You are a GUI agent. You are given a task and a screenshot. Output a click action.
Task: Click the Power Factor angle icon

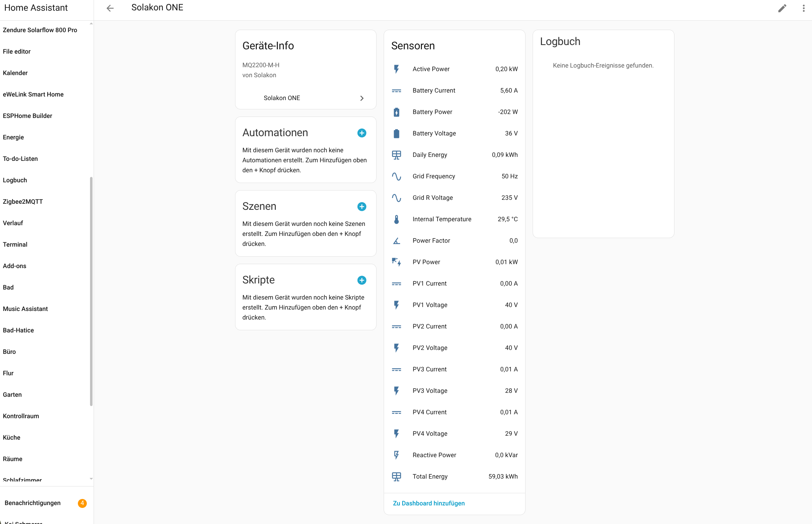point(397,241)
